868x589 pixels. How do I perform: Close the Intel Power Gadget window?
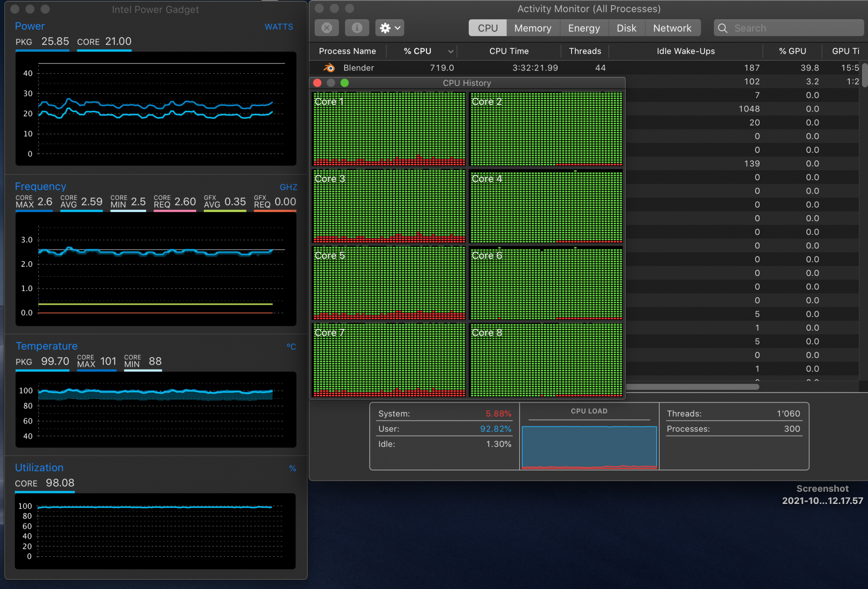[15, 9]
